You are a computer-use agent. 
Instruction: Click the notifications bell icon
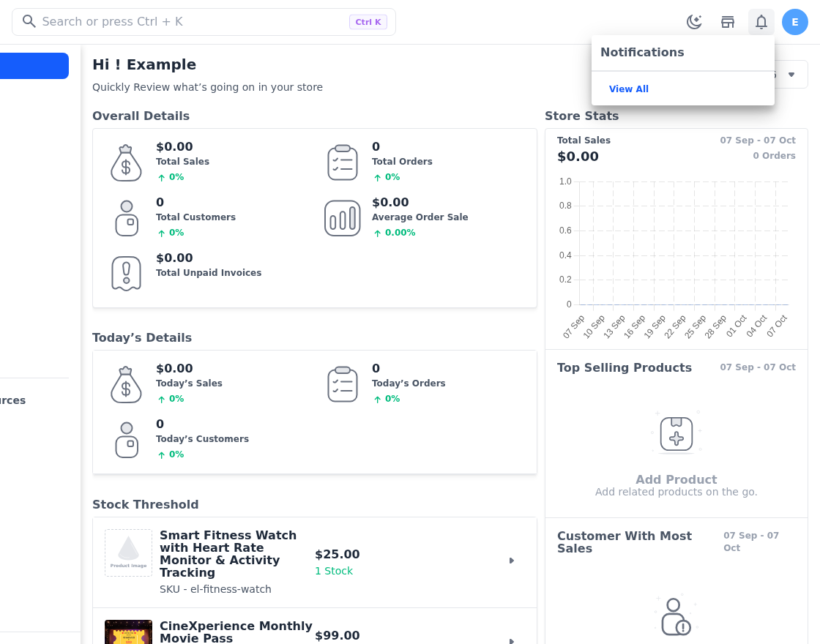(761, 22)
